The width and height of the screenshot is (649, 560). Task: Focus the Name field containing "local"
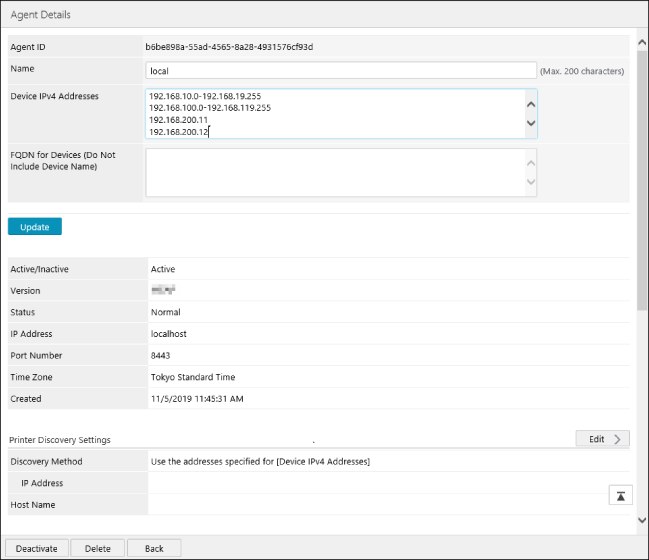click(x=341, y=71)
